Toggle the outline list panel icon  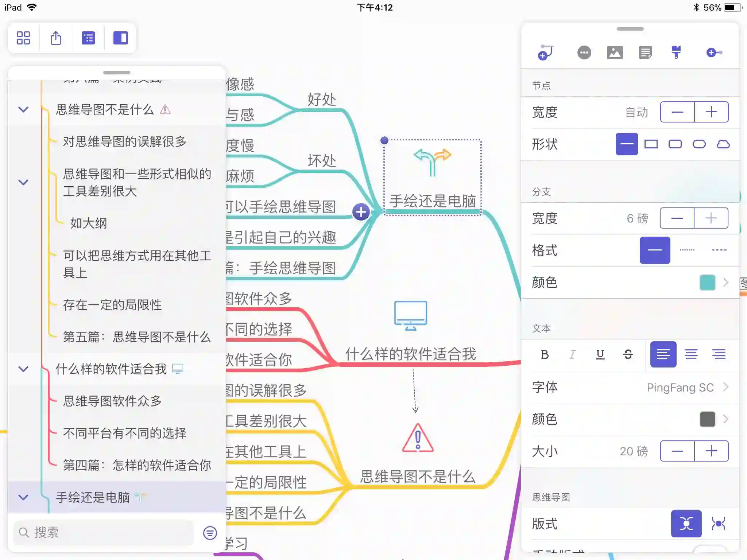88,38
